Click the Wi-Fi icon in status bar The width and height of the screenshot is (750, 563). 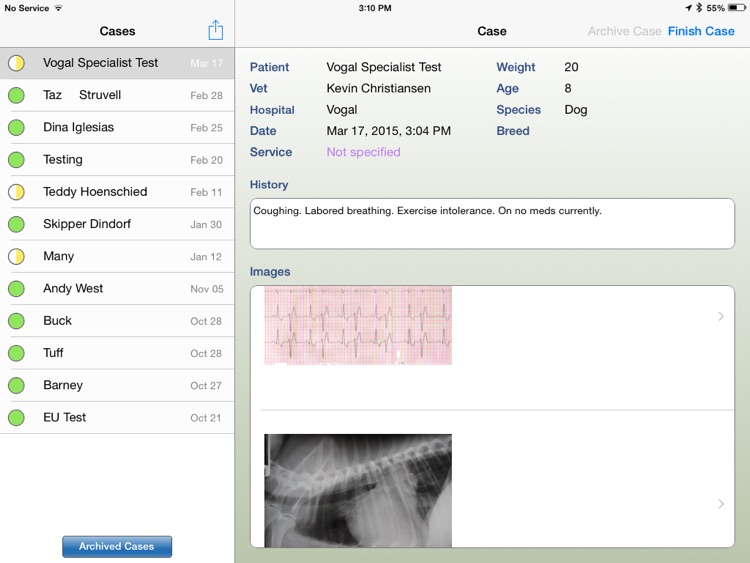(58, 8)
